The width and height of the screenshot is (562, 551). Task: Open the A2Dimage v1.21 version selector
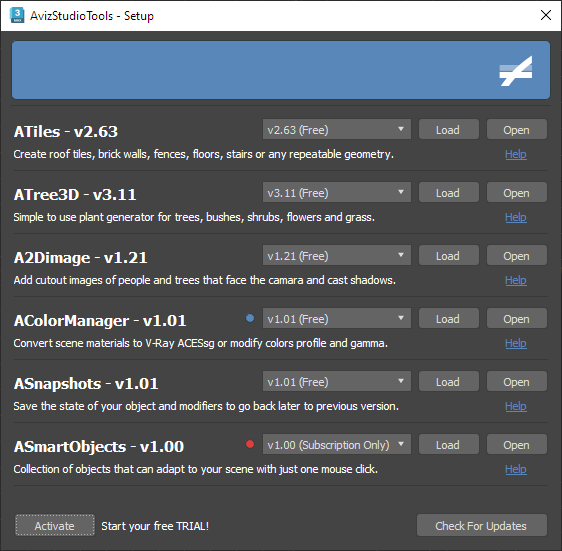337,256
